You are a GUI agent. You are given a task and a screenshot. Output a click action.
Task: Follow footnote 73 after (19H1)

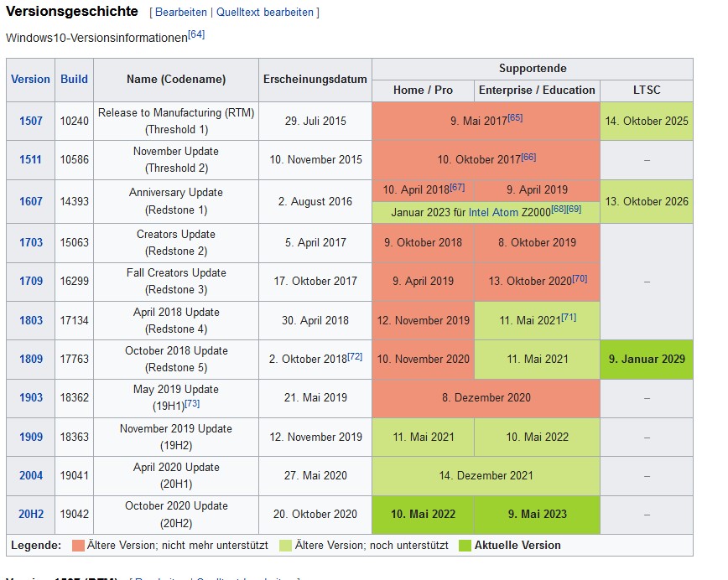pyautogui.click(x=192, y=403)
